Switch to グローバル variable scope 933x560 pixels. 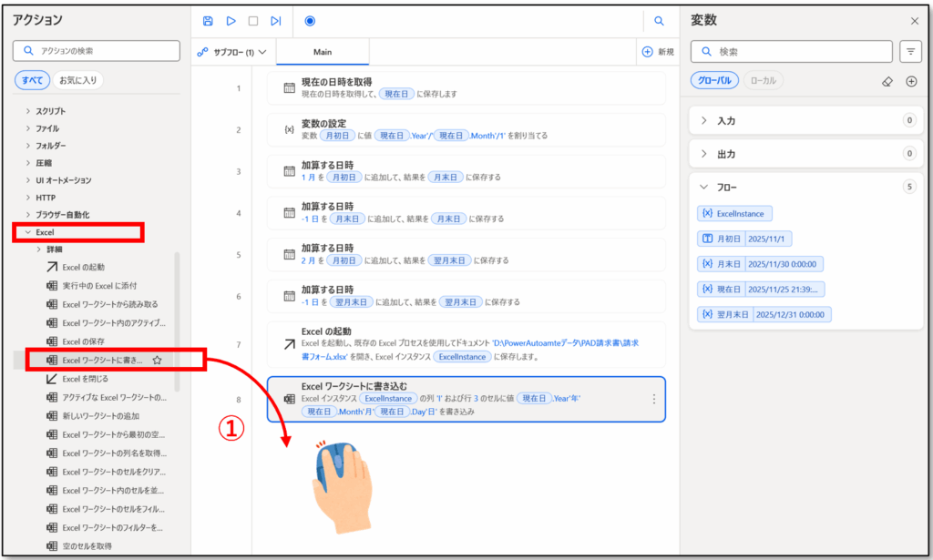click(714, 81)
